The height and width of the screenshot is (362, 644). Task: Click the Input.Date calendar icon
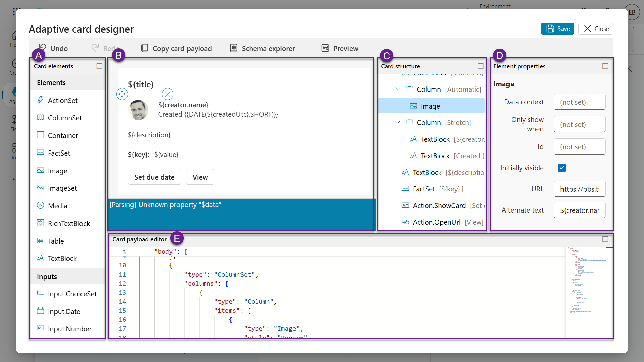tap(40, 311)
